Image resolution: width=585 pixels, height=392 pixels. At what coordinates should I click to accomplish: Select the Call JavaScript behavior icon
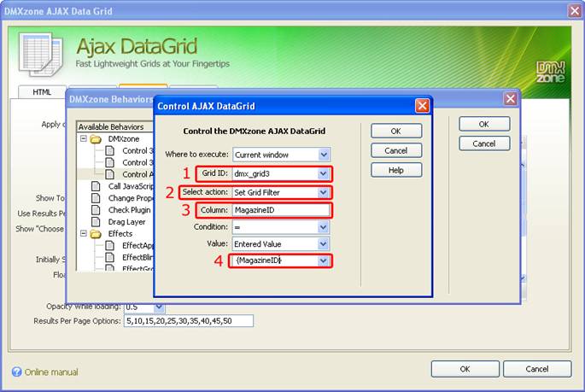[x=96, y=186]
